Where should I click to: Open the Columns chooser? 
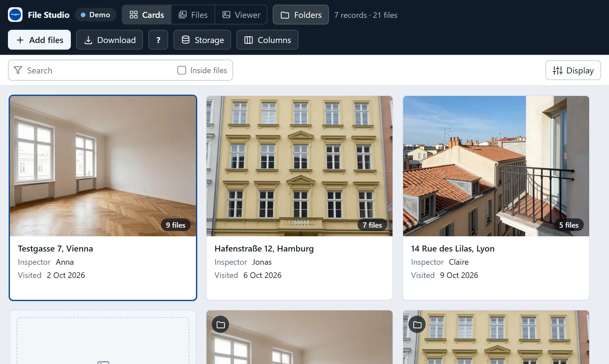(x=267, y=40)
